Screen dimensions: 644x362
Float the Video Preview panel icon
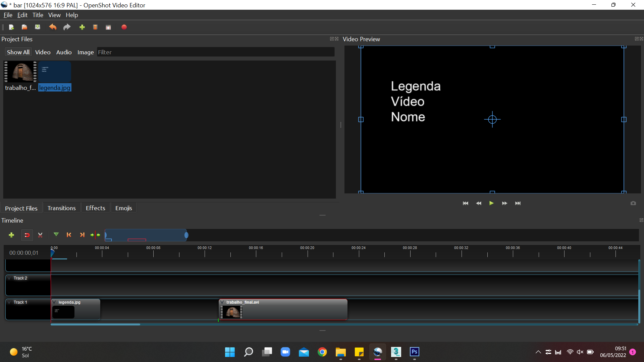pyautogui.click(x=637, y=39)
